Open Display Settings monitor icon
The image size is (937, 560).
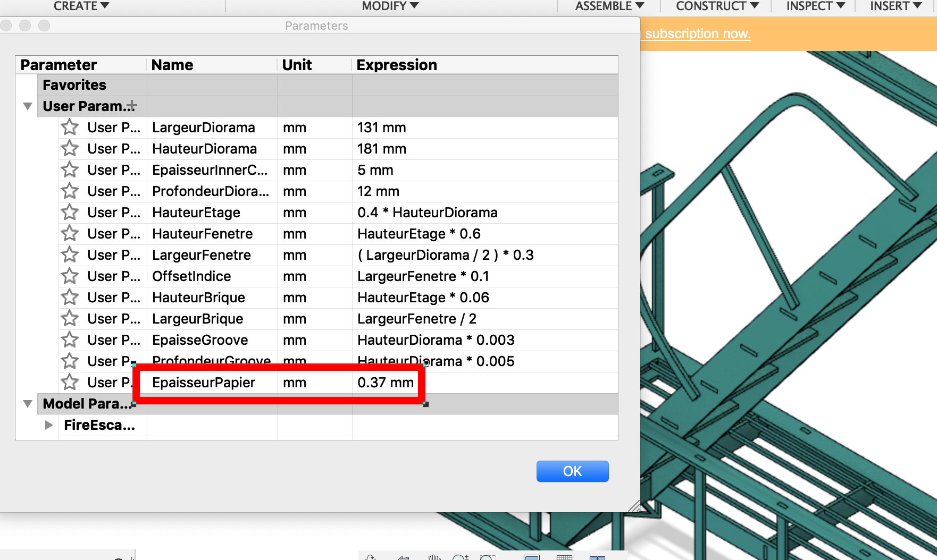click(x=531, y=557)
